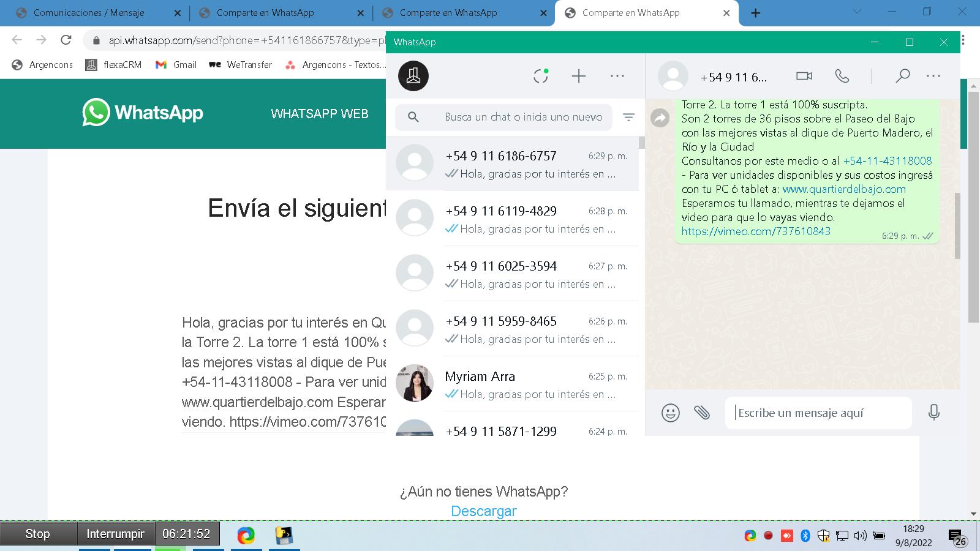Reload the browser page

[x=66, y=40]
